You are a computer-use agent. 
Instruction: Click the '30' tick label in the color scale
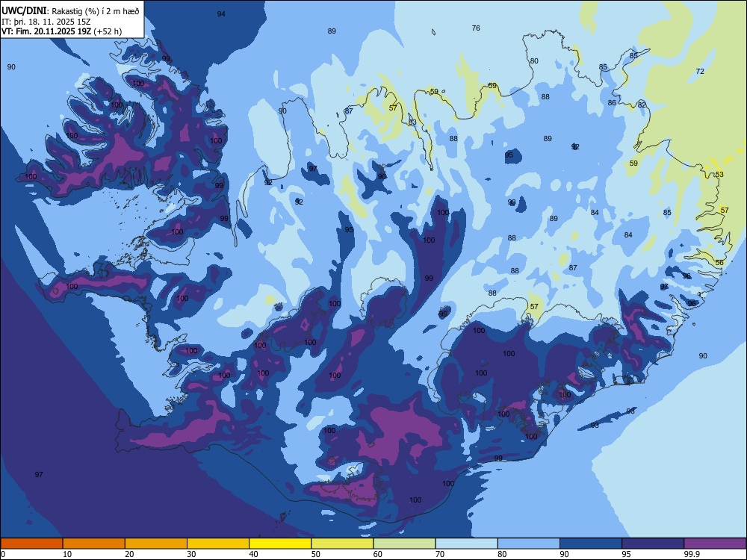[191, 554]
